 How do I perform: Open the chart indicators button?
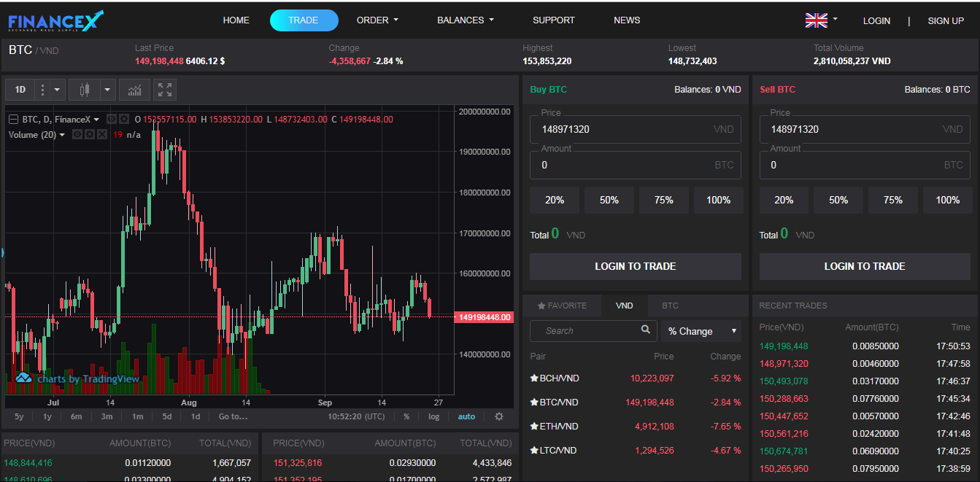[134, 90]
